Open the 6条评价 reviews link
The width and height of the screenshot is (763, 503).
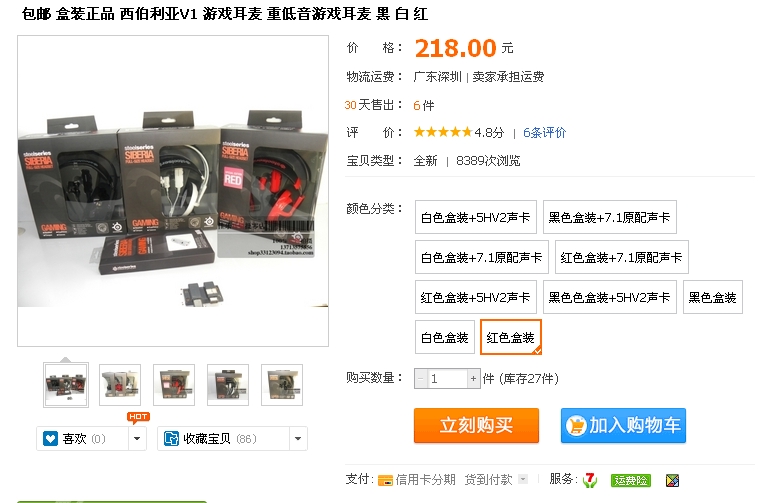pyautogui.click(x=545, y=132)
